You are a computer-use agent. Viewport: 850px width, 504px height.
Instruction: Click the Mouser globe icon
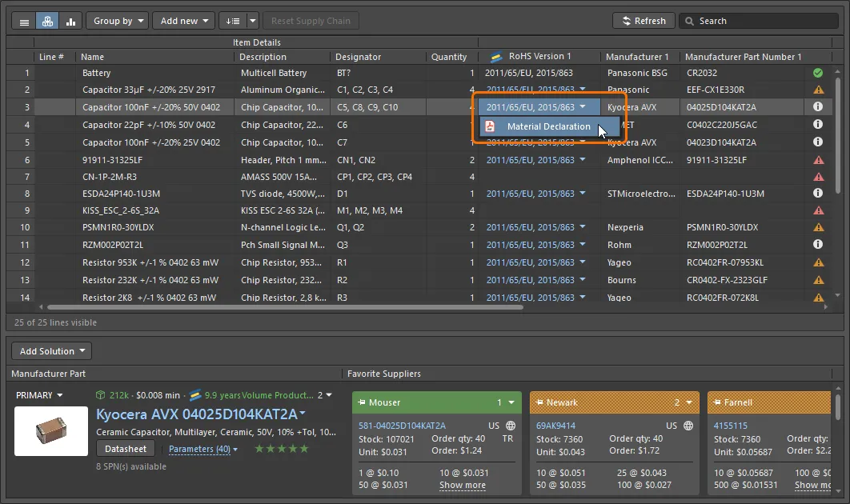(511, 426)
